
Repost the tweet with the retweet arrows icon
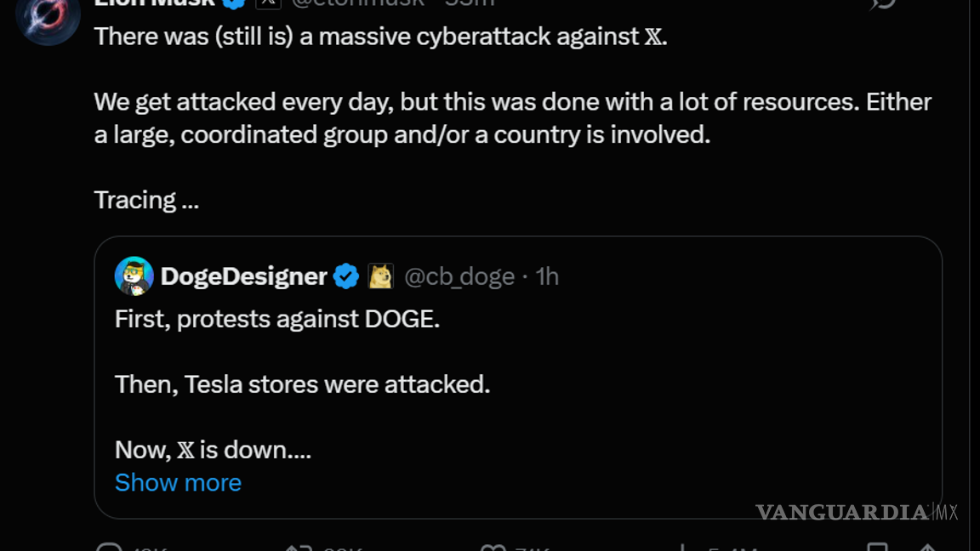coord(299,547)
